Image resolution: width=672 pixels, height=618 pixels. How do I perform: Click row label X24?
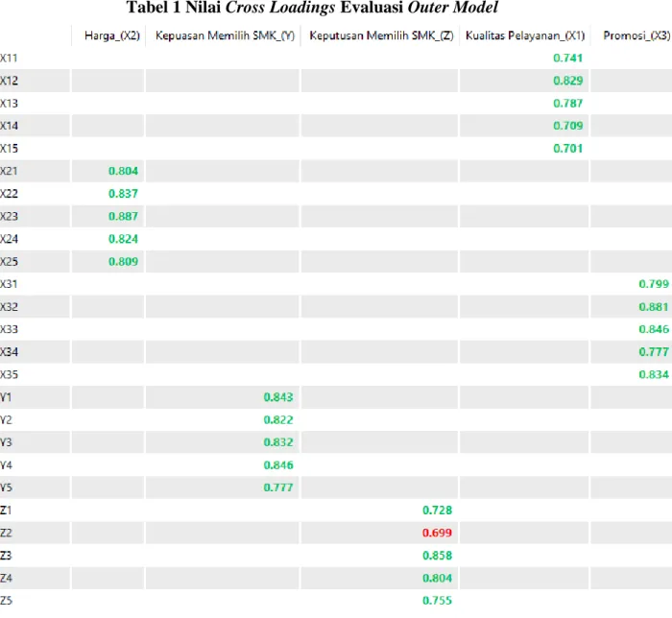click(9, 239)
